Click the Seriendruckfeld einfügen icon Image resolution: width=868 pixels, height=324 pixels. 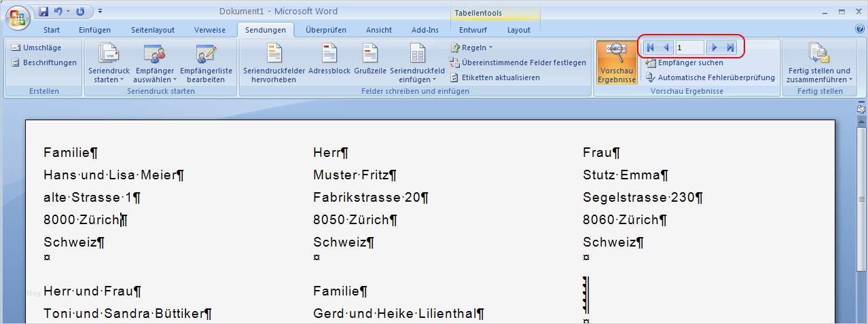pos(418,53)
